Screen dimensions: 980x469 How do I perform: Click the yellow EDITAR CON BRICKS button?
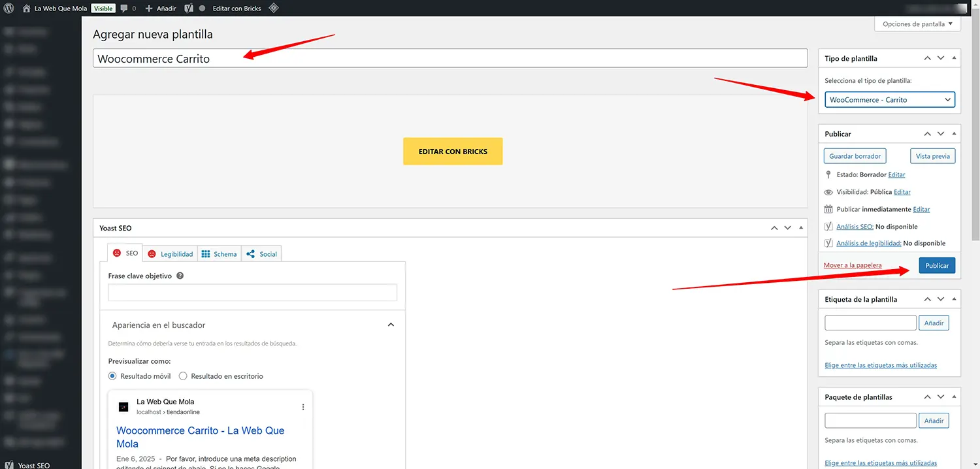pos(453,151)
